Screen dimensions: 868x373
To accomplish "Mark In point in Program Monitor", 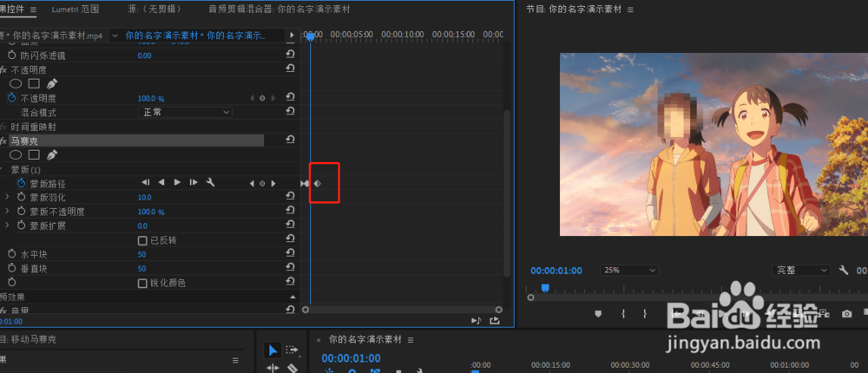I will tap(623, 314).
